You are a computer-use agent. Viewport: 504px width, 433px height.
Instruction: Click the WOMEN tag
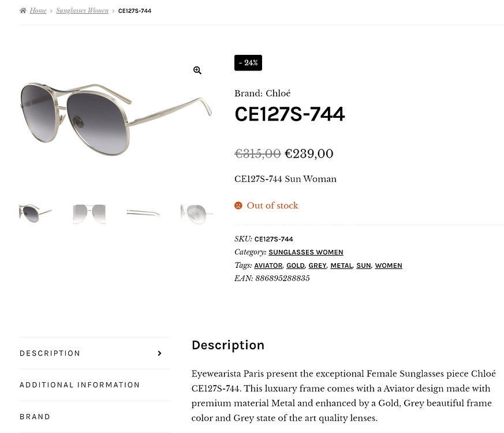[x=389, y=266]
